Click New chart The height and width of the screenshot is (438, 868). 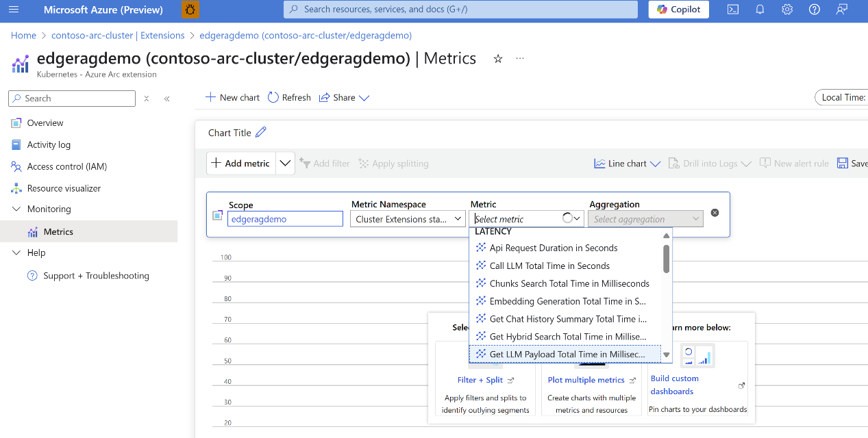[x=233, y=98]
